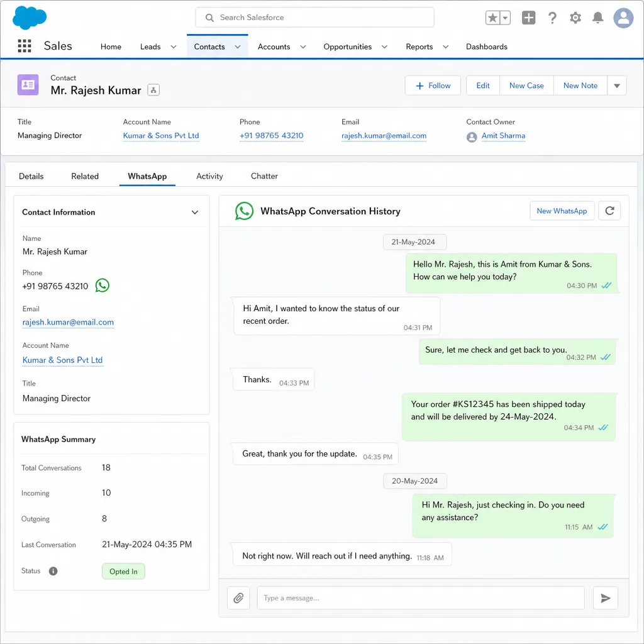Open the setup gear icon
The image size is (644, 644).
pyautogui.click(x=575, y=18)
